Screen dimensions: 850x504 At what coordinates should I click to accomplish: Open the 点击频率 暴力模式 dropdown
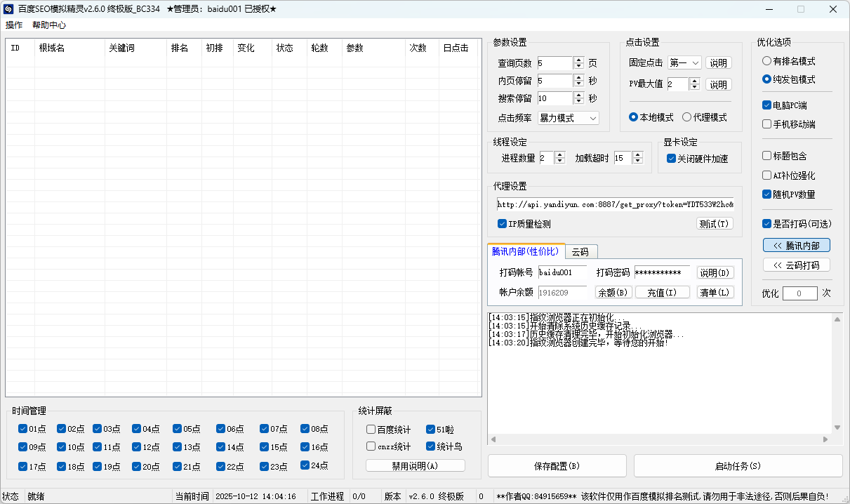(569, 118)
